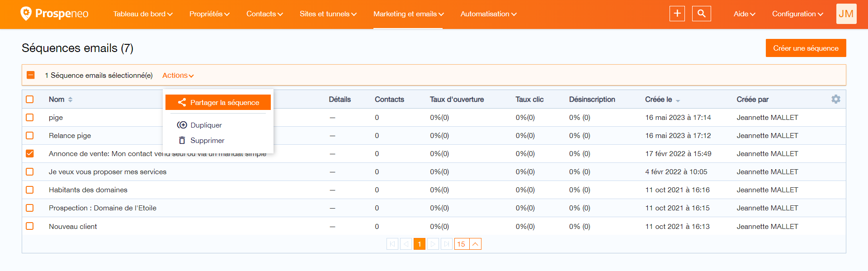Choose Partager la séquence
Image resolution: width=868 pixels, height=271 pixels.
click(218, 102)
